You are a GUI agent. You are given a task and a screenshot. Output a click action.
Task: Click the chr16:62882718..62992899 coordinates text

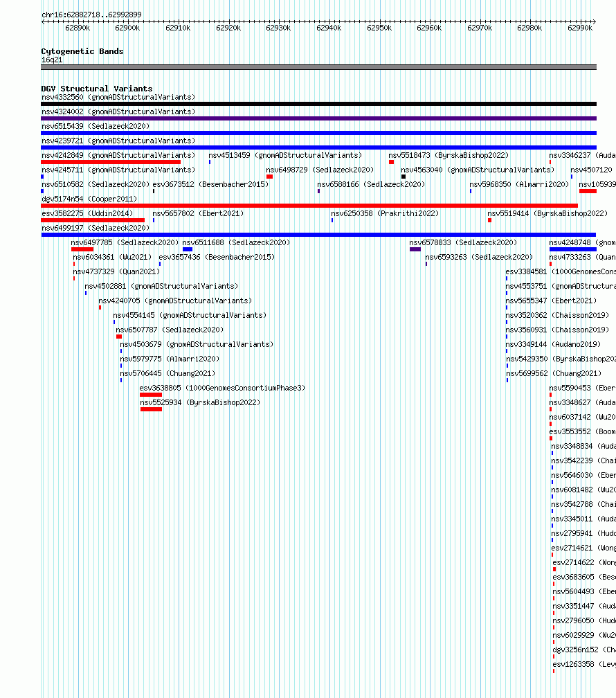pos(91,15)
